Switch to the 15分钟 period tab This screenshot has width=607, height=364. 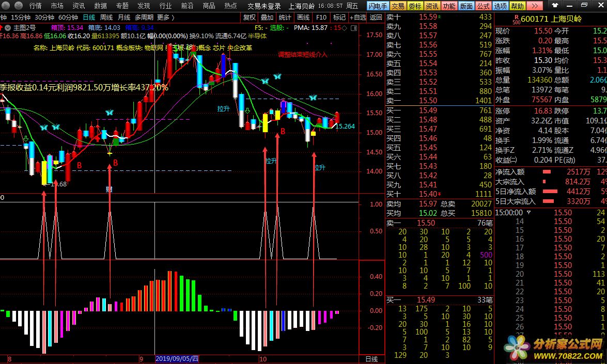click(21, 18)
